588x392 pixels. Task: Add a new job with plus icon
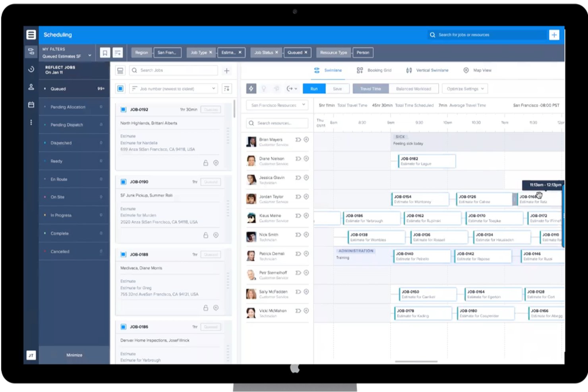[226, 70]
